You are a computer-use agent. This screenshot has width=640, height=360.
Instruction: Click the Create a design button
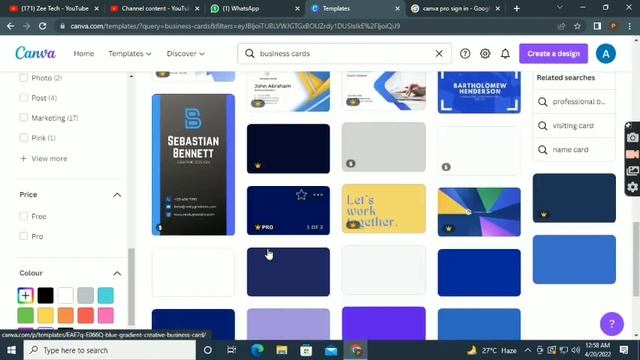pyautogui.click(x=553, y=53)
